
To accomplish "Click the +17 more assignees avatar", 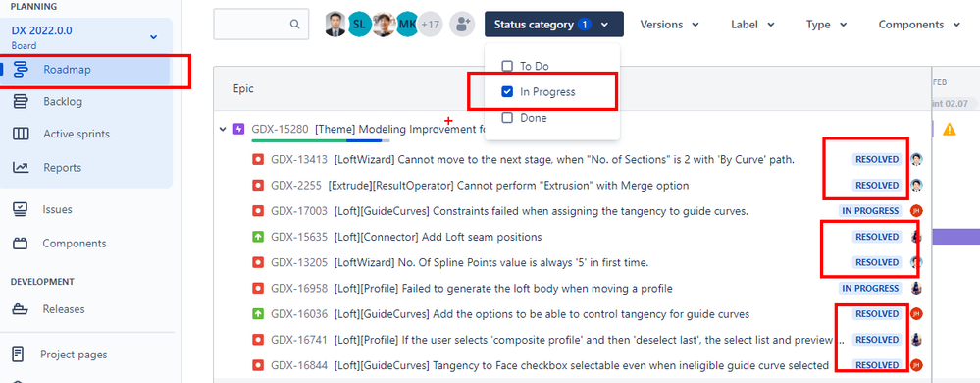I will [x=430, y=25].
